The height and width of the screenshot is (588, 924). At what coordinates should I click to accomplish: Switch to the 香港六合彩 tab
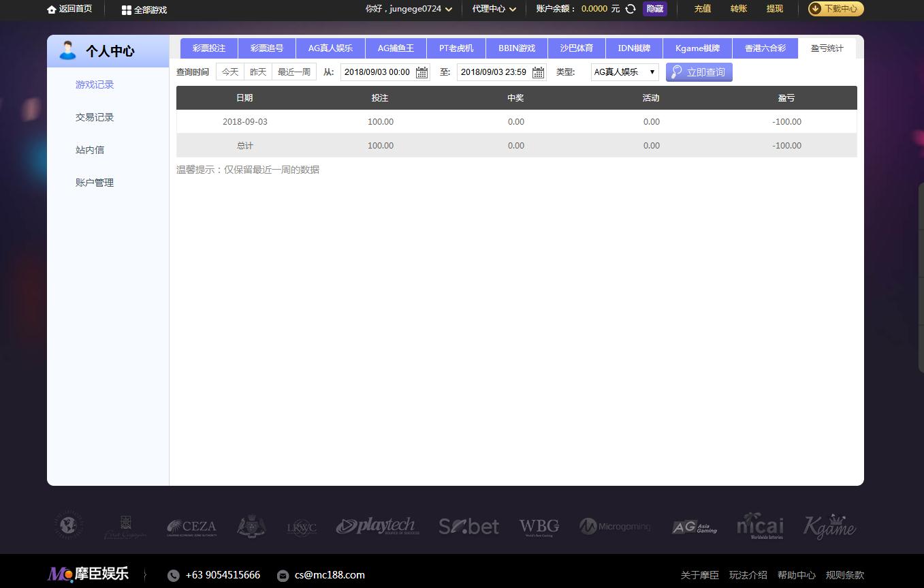[x=765, y=48]
